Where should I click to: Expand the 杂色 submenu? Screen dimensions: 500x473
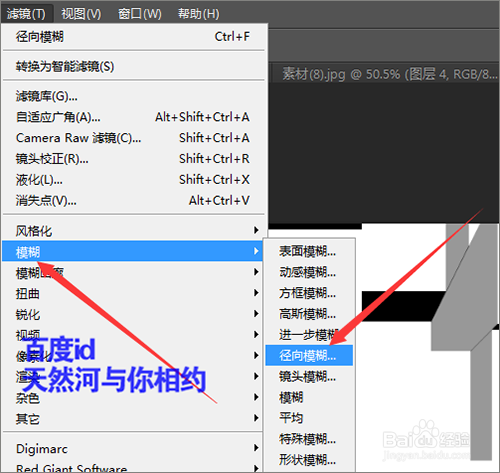click(x=133, y=397)
